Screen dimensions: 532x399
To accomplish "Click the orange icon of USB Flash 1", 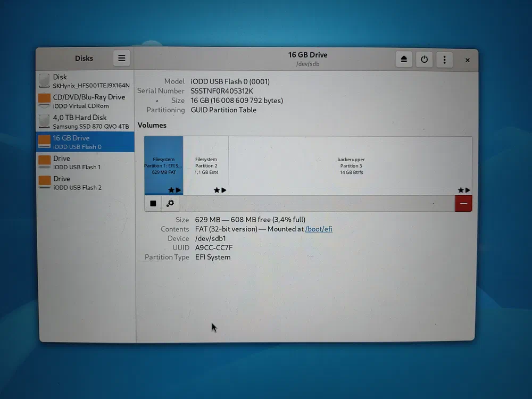I will (x=45, y=162).
